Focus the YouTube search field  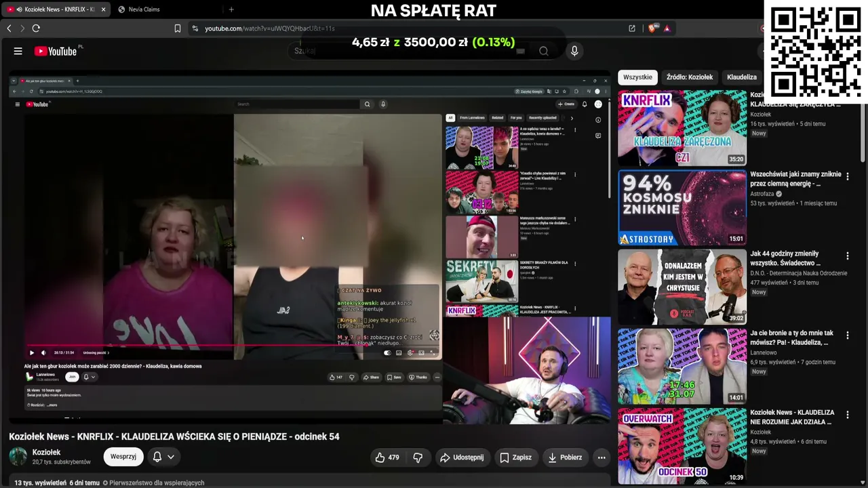tap(411, 51)
